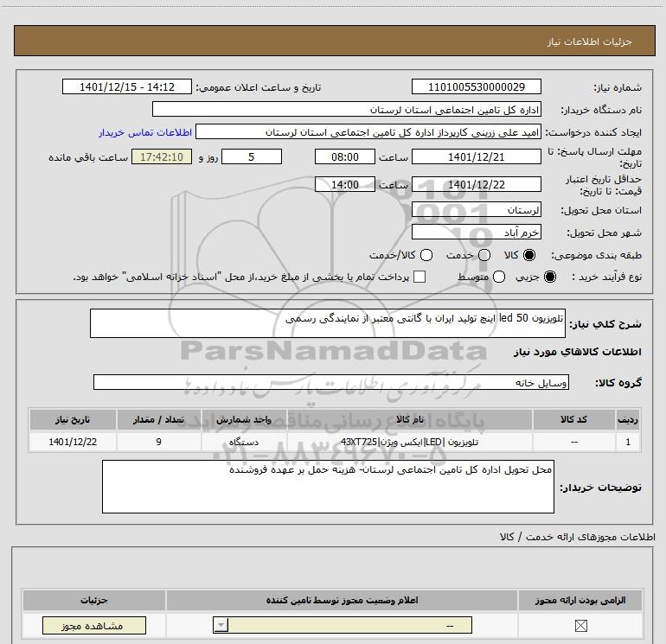Click کد کالا column header

pos(573,419)
